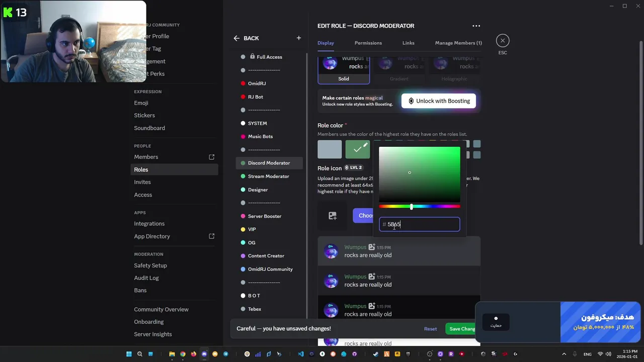This screenshot has width=644, height=362.
Task: Select the Solid role style
Action: coord(344,70)
